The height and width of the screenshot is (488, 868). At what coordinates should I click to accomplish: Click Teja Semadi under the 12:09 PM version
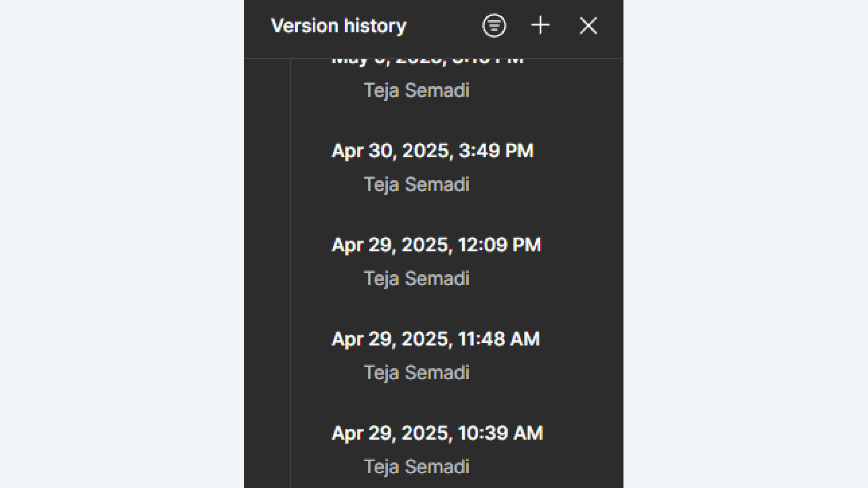click(417, 278)
